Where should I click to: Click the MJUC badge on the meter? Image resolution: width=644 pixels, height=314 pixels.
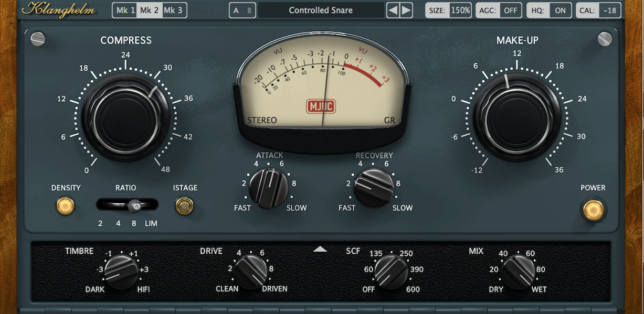321,107
